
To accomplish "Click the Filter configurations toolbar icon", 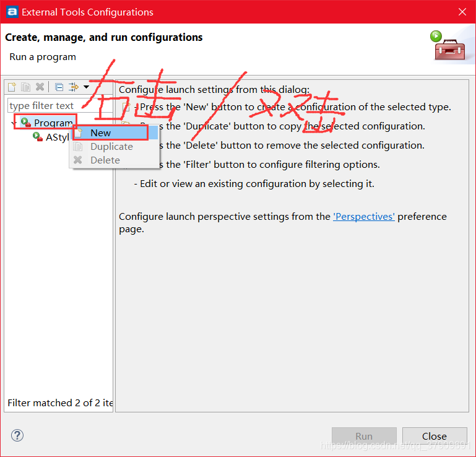I will 74,87.
